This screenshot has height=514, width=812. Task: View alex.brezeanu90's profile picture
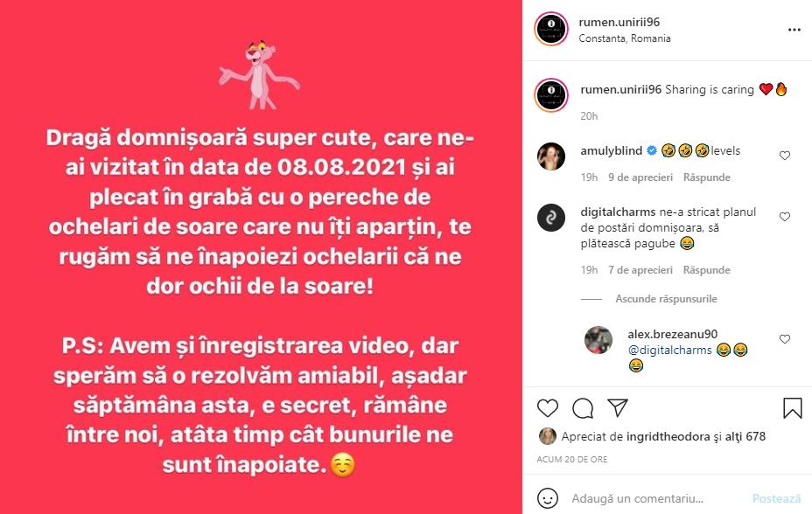coord(598,340)
